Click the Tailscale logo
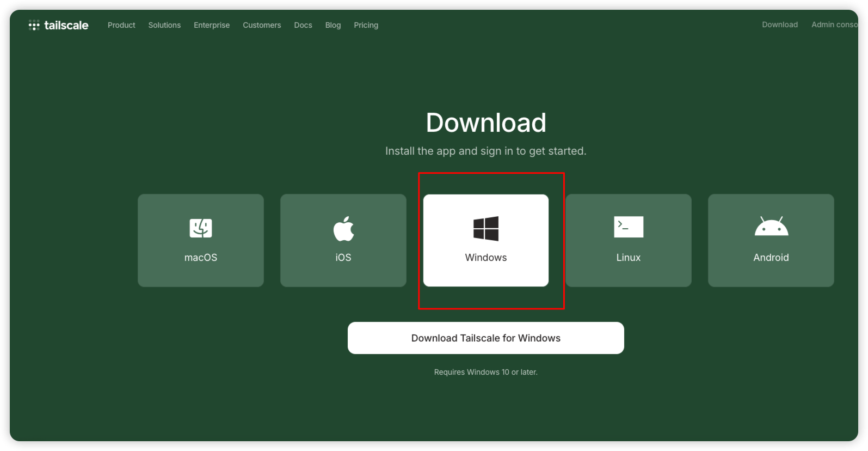Screen dimensions: 868x451 click(58, 25)
